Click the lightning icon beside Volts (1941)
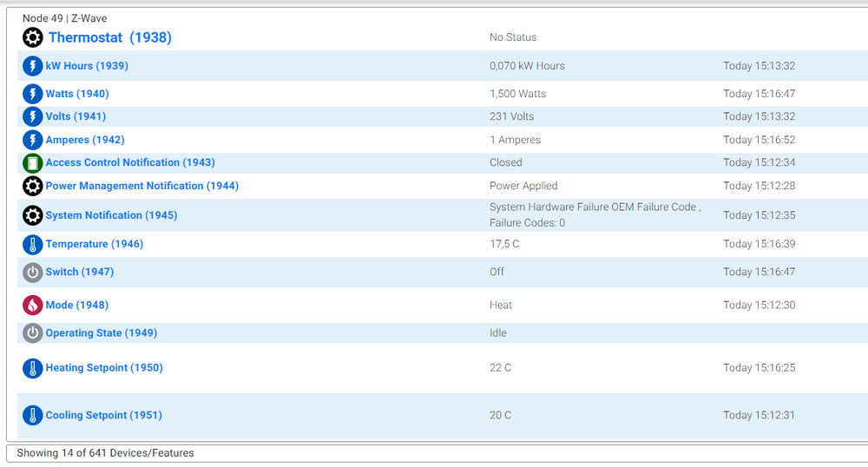 32,116
